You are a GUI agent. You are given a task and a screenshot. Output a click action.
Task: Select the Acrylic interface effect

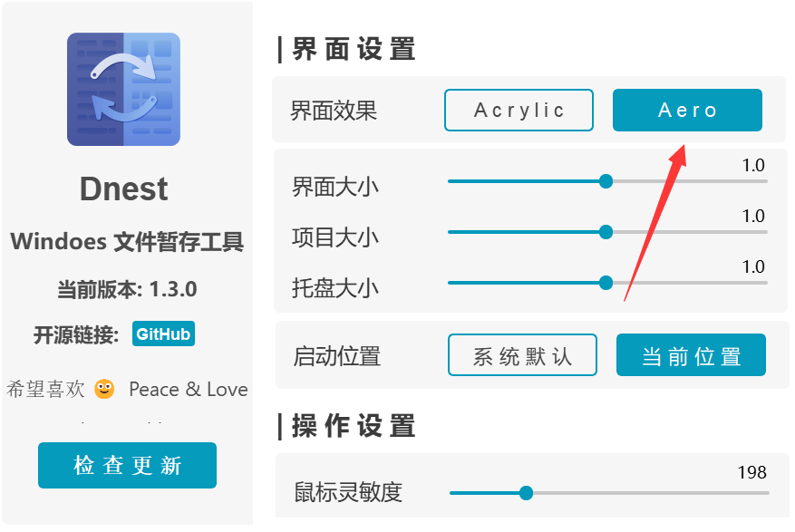point(519,110)
